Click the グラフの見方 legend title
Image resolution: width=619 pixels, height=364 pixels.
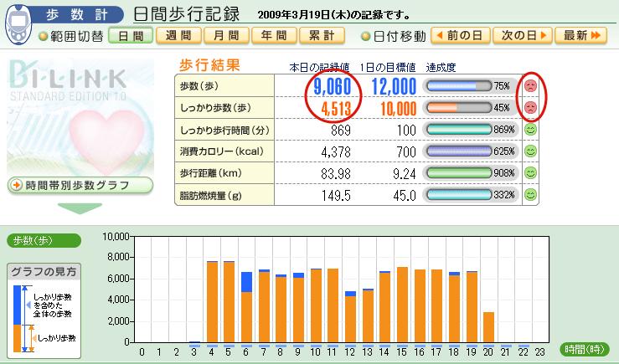(x=44, y=272)
